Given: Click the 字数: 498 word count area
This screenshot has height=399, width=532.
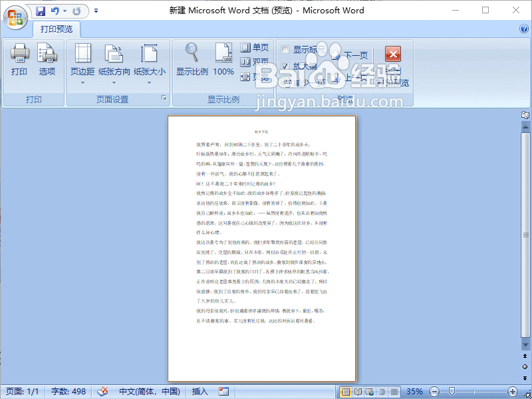Looking at the screenshot, I should pyautogui.click(x=68, y=391).
